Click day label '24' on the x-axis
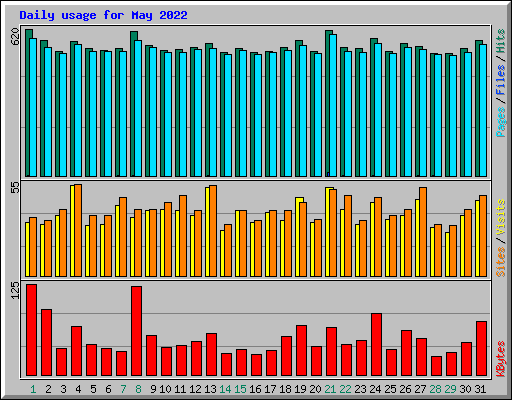Screen dimensions: 512x400 coord(375,389)
